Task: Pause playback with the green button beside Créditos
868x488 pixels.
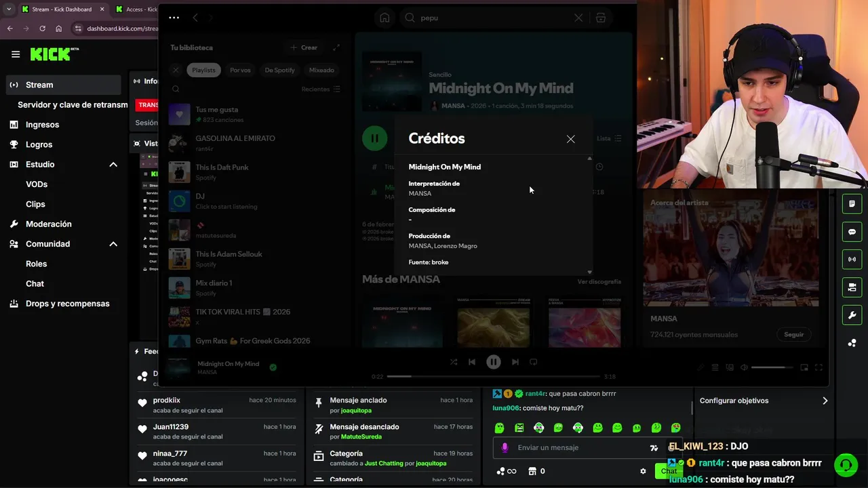Action: pyautogui.click(x=374, y=138)
